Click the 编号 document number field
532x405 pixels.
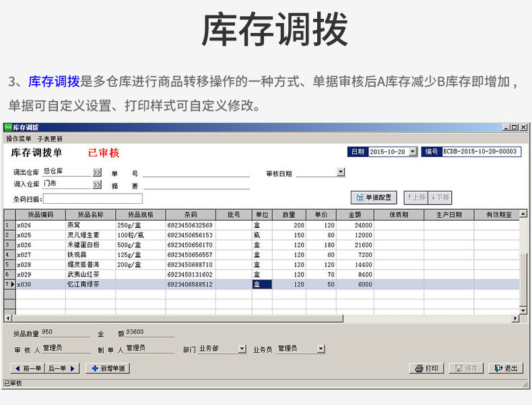[481, 151]
